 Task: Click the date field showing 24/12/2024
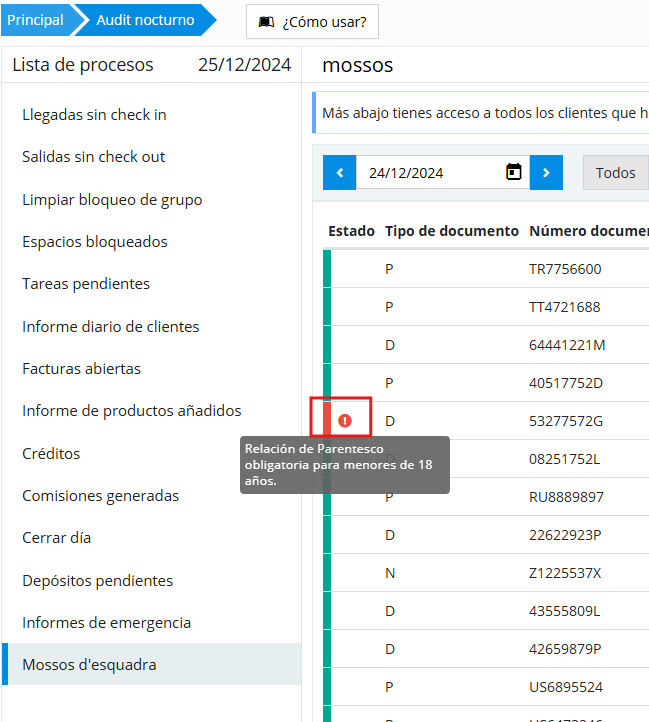pyautogui.click(x=430, y=172)
